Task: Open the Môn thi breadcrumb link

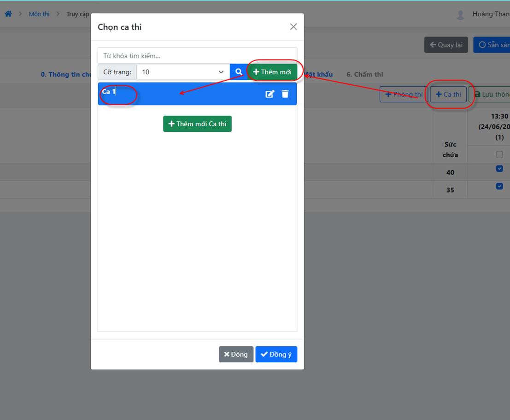Action: 39,14
